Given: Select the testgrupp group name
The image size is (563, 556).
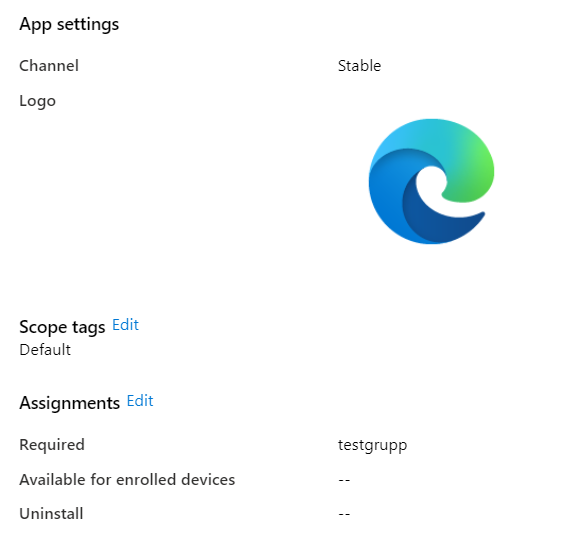Looking at the screenshot, I should [372, 445].
